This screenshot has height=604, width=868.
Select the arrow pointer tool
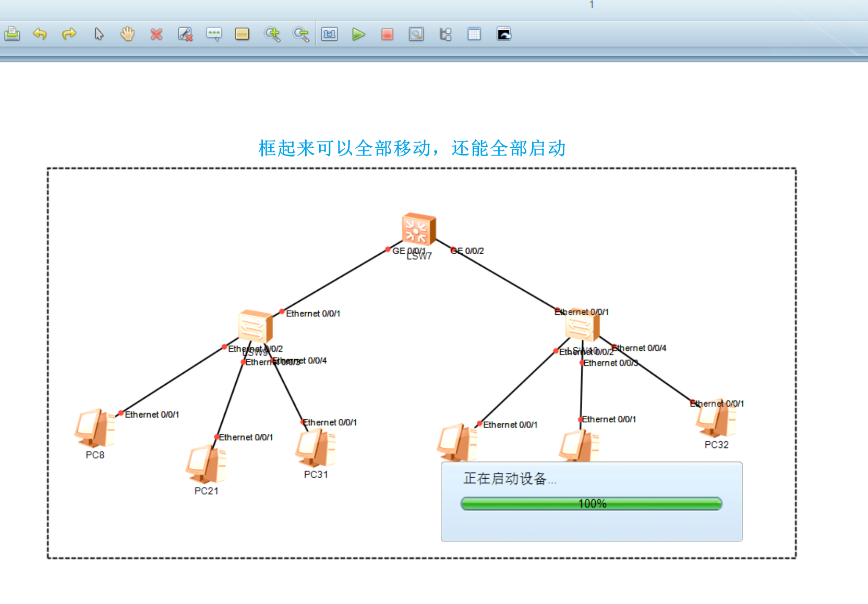(x=99, y=34)
